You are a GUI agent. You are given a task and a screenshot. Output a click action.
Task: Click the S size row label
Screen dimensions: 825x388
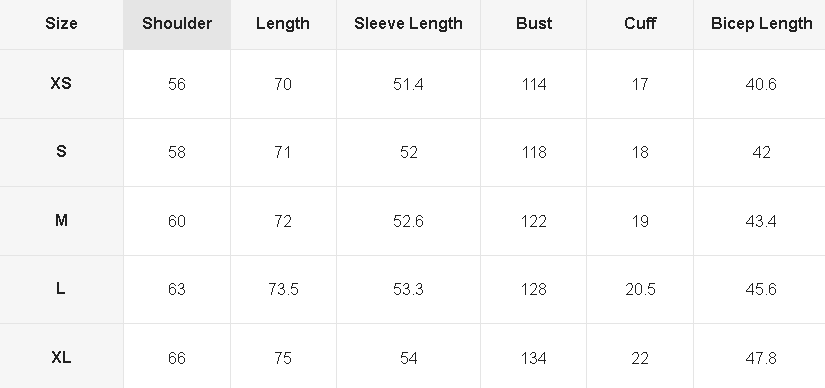point(62,152)
